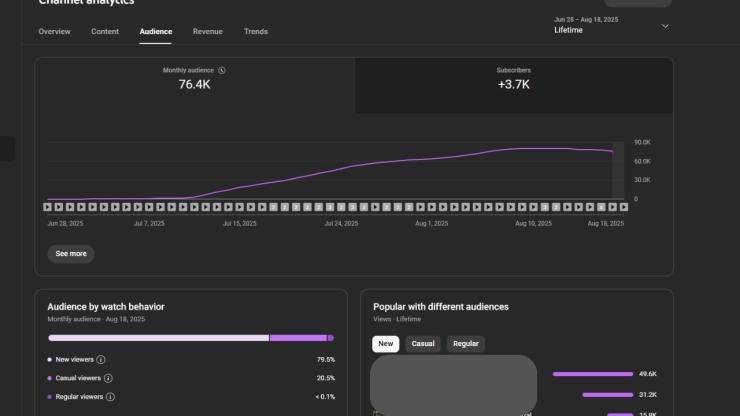The image size is (740, 416).
Task: Click the Popular with different audiences heading
Action: click(x=441, y=307)
